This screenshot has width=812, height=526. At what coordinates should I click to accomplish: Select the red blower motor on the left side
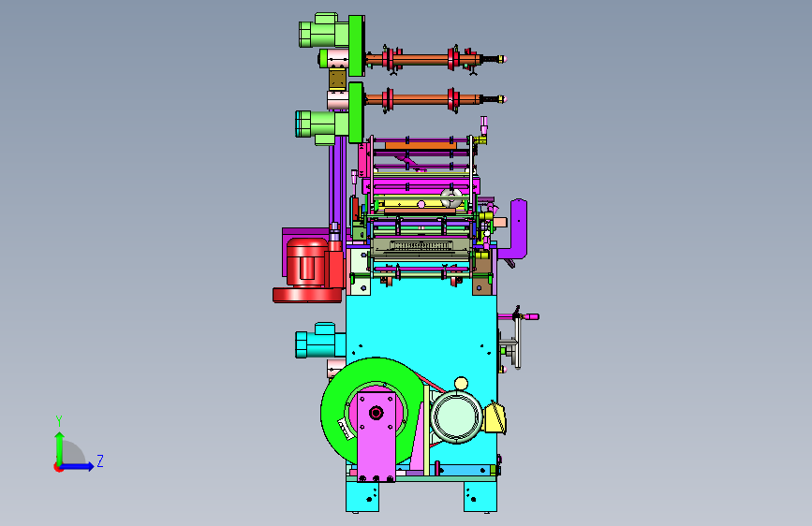[308, 270]
